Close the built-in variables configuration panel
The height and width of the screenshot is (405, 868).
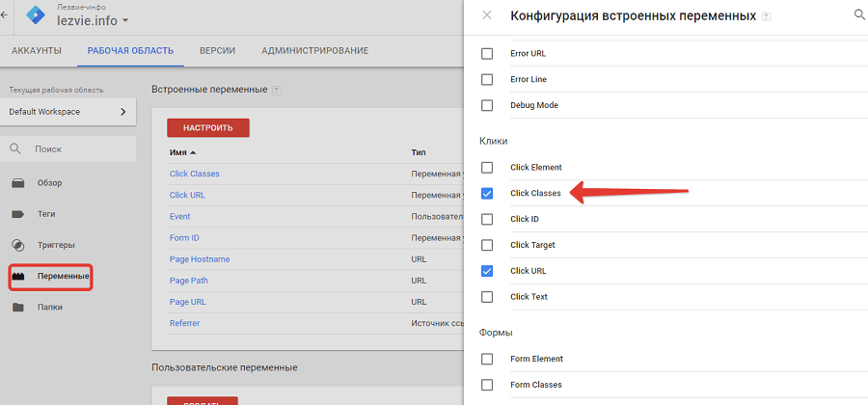click(487, 15)
